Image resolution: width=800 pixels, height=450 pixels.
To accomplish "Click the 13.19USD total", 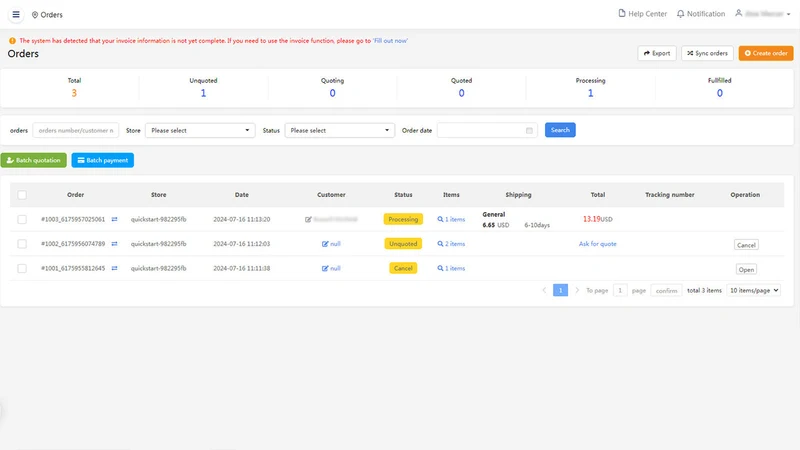I will pyautogui.click(x=597, y=219).
